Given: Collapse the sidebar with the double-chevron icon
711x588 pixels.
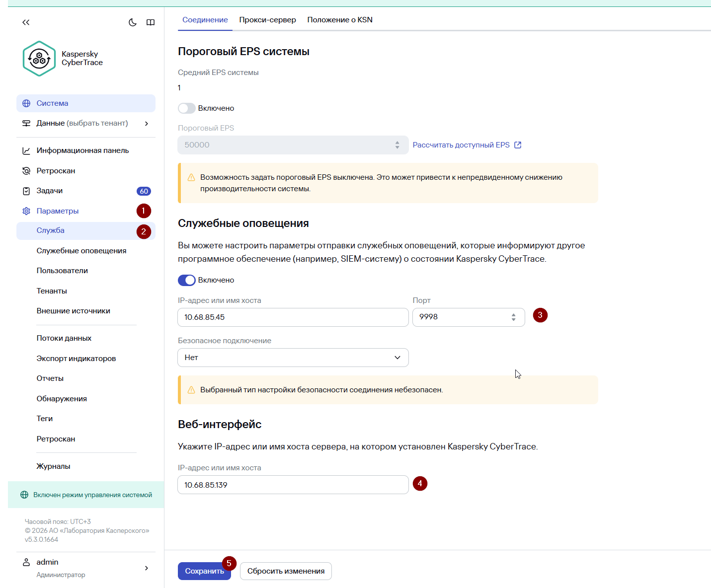Looking at the screenshot, I should (26, 22).
